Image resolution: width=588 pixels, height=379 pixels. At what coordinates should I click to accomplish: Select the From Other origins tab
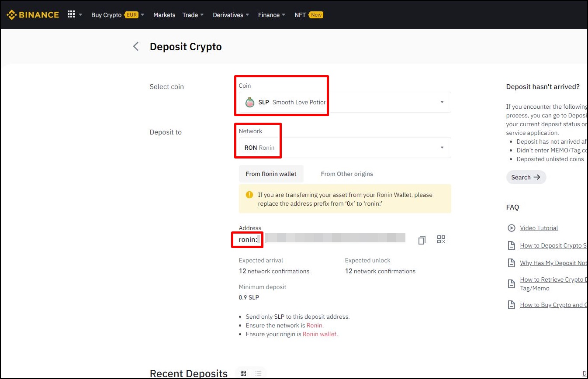347,174
